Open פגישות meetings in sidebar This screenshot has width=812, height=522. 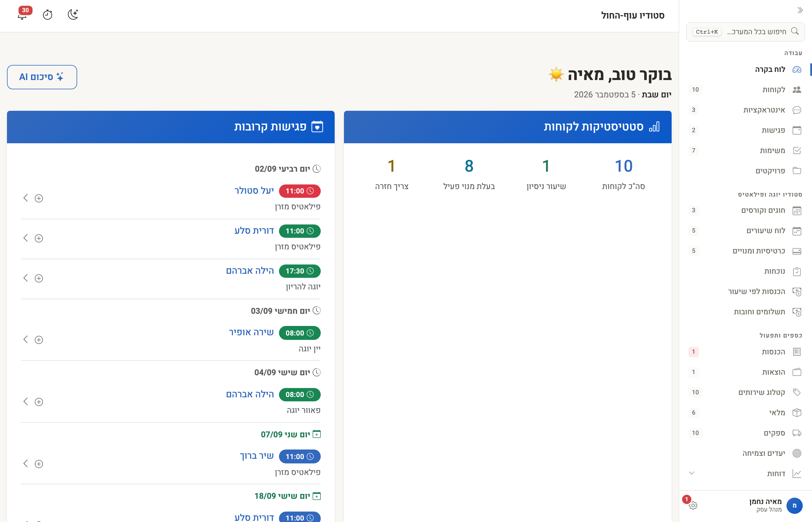pyautogui.click(x=745, y=130)
